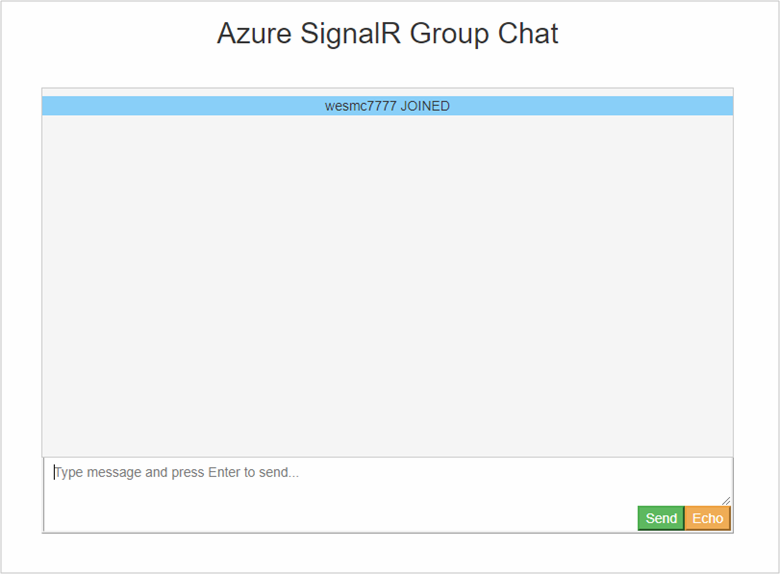The image size is (780, 574).
Task: Click the word Group in heading
Action: (x=449, y=35)
